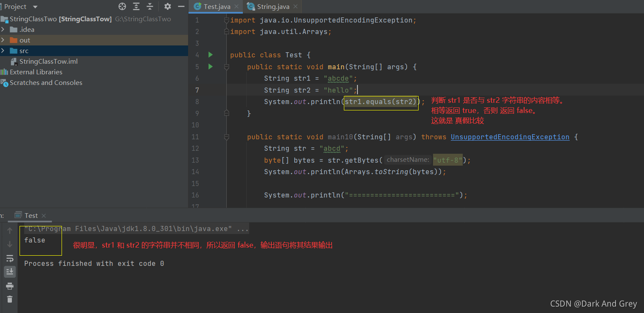Collapse the main method fold at line 5
Viewport: 644px width, 313px height.
pyautogui.click(x=226, y=67)
